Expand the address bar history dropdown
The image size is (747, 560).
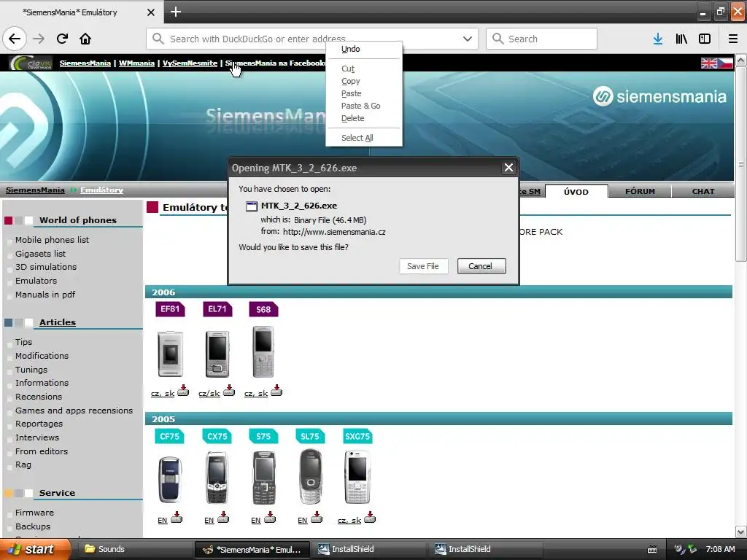pos(468,39)
